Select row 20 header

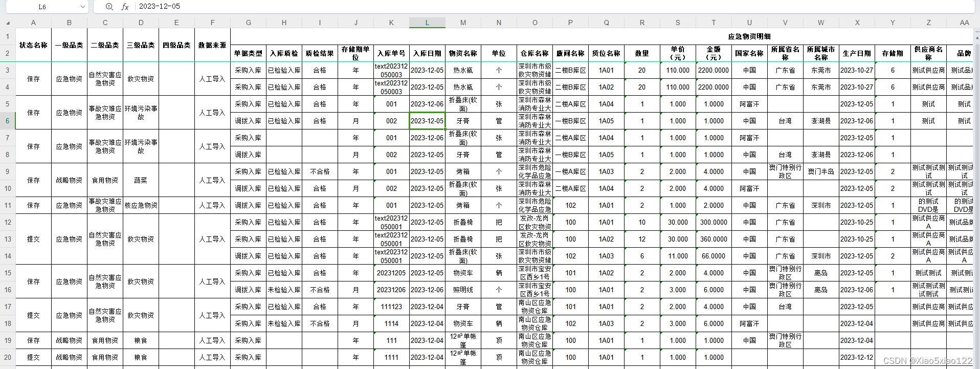pos(8,357)
